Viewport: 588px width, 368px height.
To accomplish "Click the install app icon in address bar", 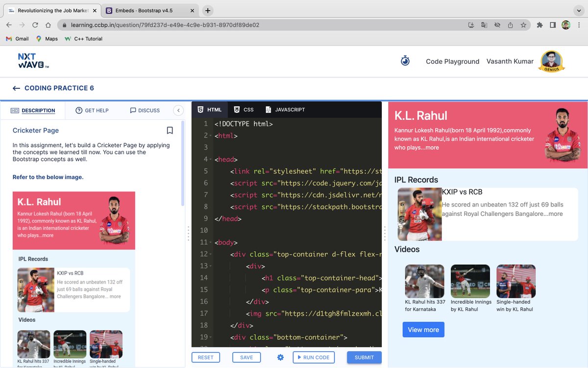I will (x=471, y=25).
